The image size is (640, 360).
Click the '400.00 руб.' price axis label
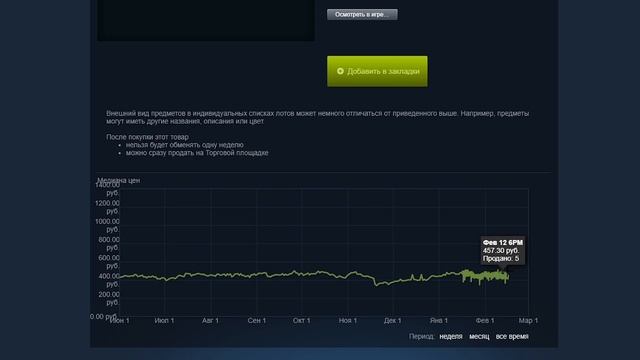coord(109,280)
